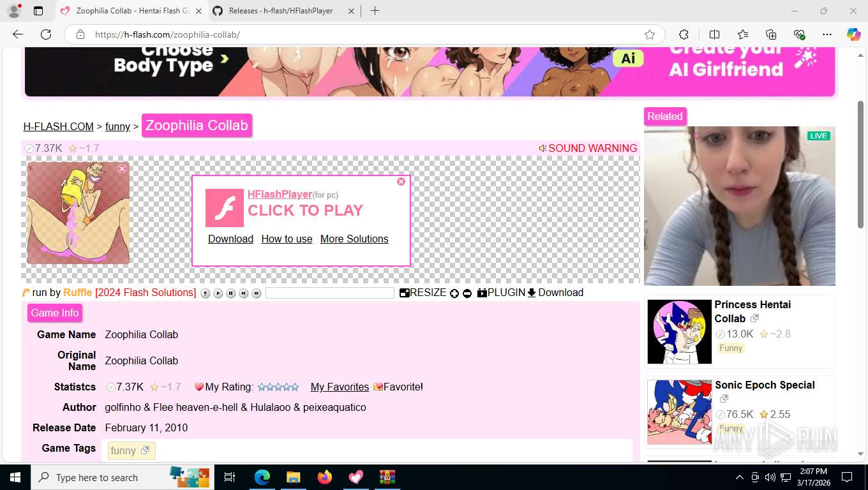Refresh the current page
868x490 pixels.
coord(46,34)
